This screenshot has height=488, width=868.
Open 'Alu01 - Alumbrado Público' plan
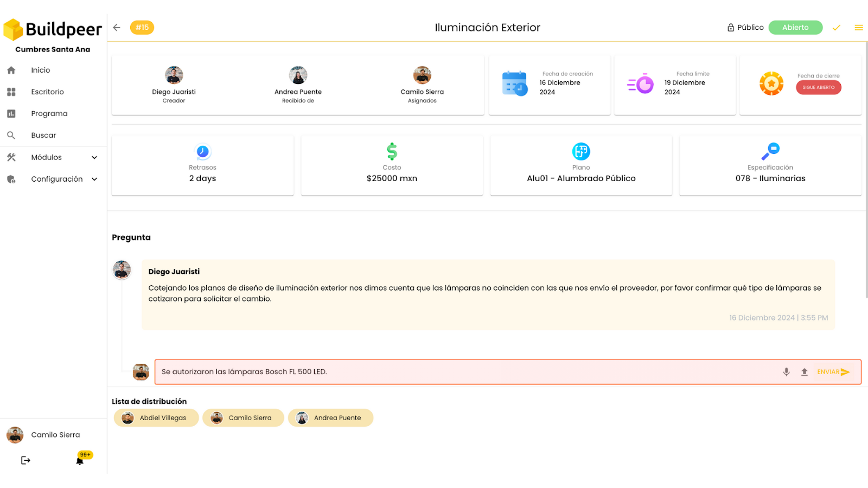pyautogui.click(x=581, y=178)
